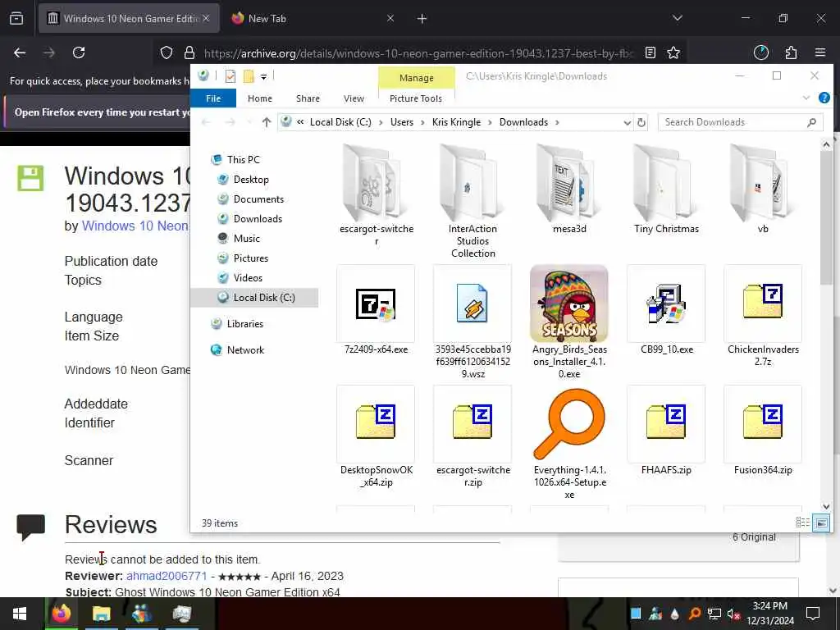Open File Explorer from the taskbar
The image size is (840, 630).
[101, 613]
